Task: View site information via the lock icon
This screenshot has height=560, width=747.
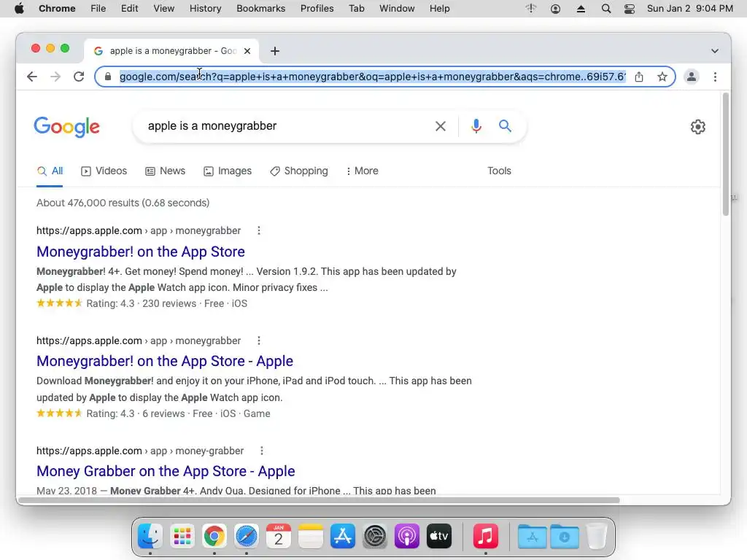Action: tap(108, 77)
